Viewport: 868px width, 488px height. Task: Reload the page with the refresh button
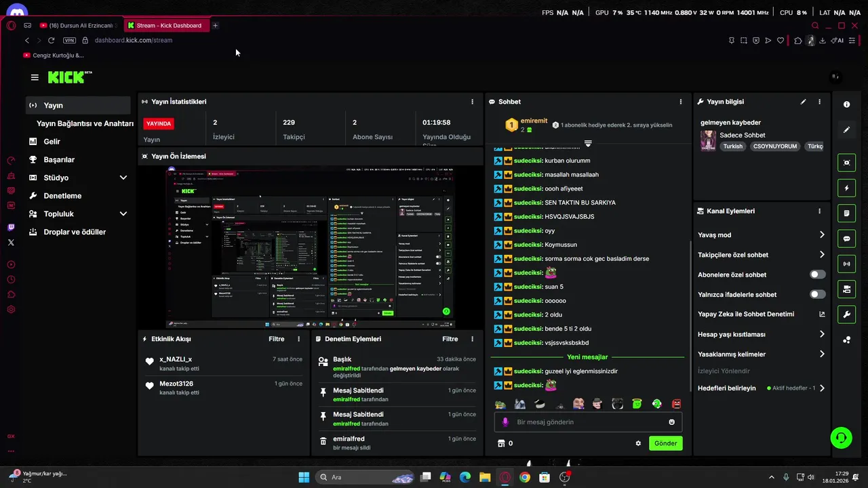click(51, 40)
